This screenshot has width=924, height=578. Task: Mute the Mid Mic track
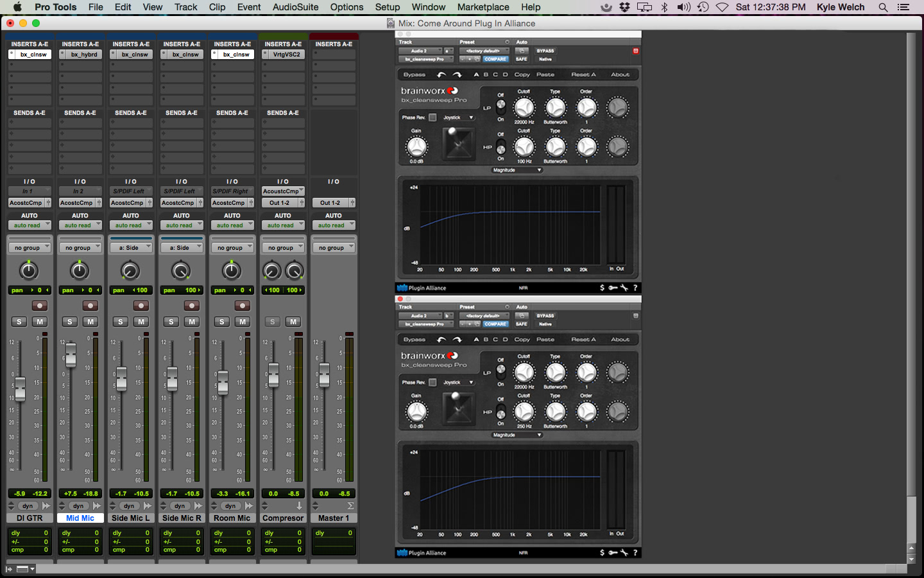pyautogui.click(x=90, y=322)
